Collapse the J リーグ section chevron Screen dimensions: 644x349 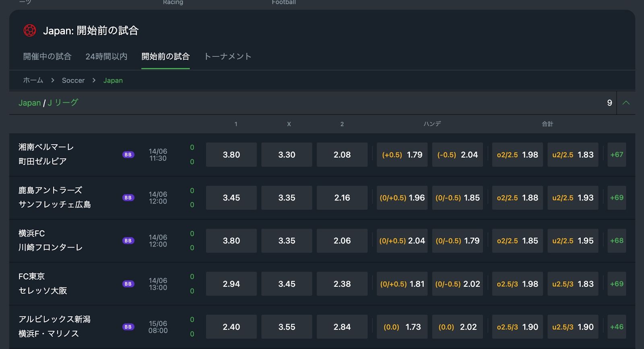coord(626,103)
